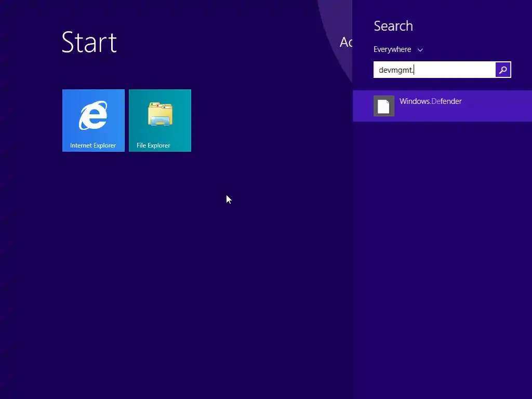Click the search input field containing devmgmt.

(x=434, y=70)
